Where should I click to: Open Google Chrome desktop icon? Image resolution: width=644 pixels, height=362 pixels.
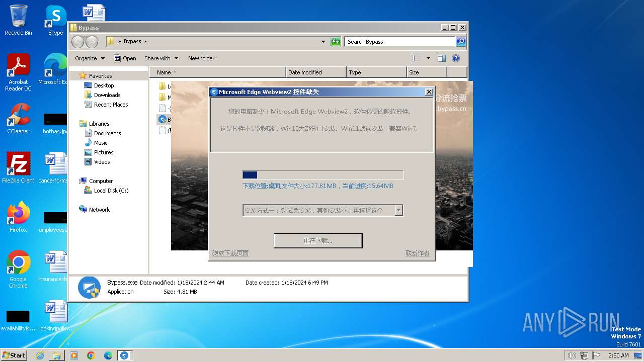pyautogui.click(x=18, y=269)
